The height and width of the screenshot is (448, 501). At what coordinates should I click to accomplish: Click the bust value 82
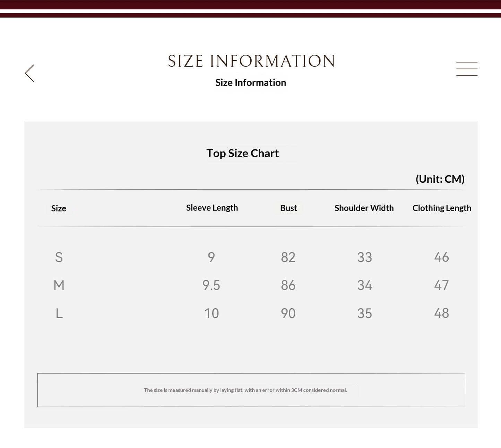(288, 257)
